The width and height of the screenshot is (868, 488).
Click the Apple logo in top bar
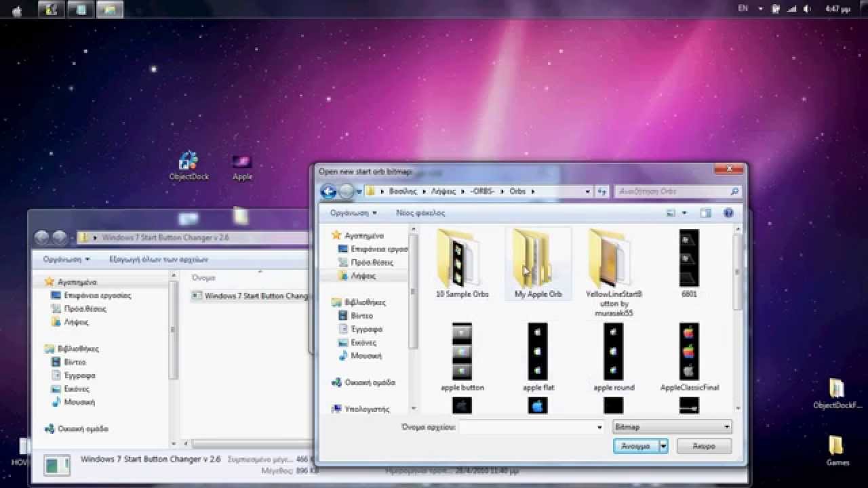pos(17,9)
